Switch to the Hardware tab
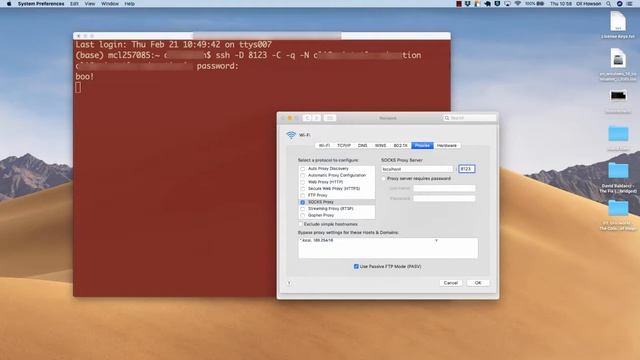 click(x=447, y=145)
